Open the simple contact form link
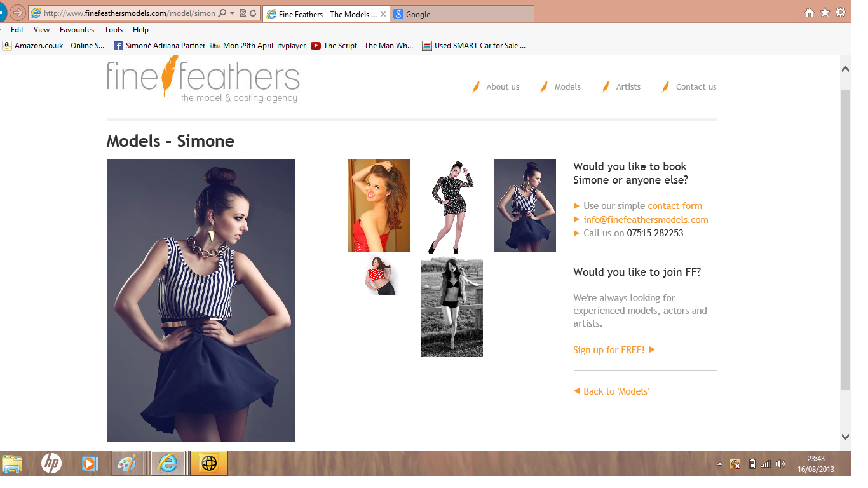Viewport: 868px width, 488px height. (674, 205)
